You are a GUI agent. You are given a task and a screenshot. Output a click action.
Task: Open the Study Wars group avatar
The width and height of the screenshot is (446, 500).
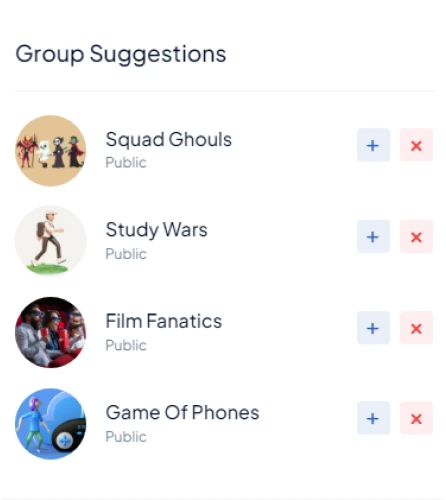[51, 241]
